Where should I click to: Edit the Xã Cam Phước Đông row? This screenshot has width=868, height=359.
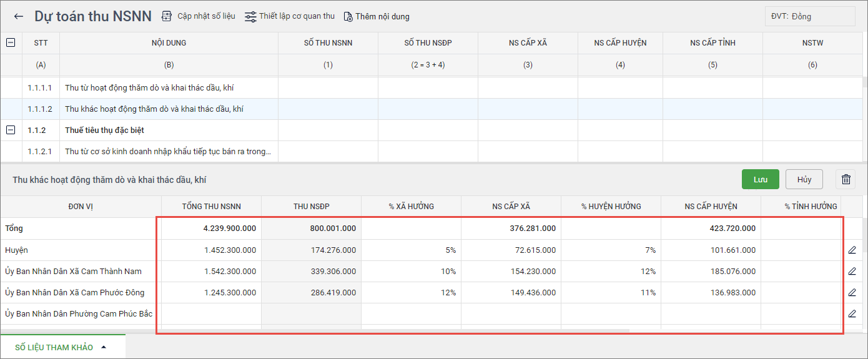point(852,293)
